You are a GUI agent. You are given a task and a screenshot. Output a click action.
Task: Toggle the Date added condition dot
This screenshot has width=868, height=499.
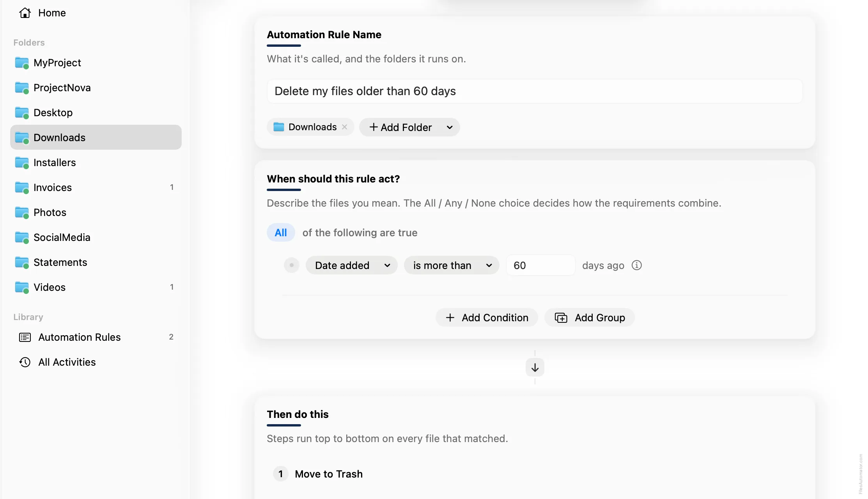tap(292, 265)
